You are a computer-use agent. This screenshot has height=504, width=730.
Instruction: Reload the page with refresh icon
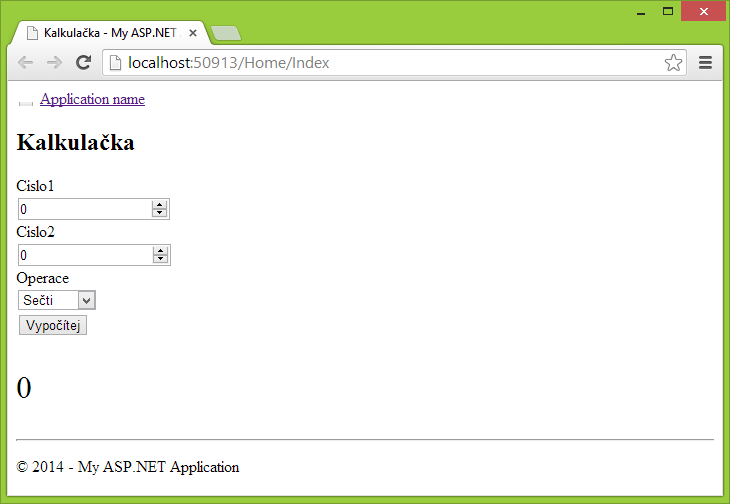[x=83, y=62]
